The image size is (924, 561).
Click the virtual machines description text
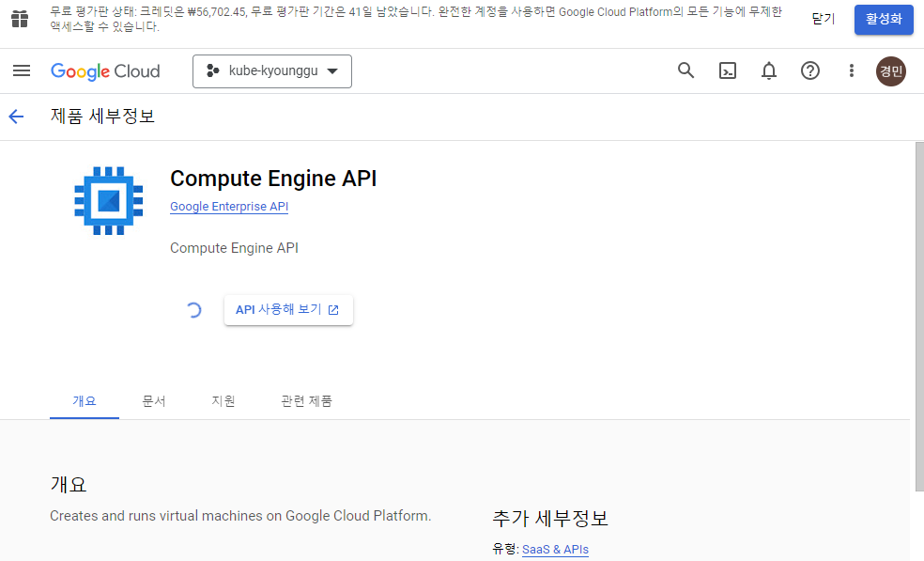coord(240,516)
